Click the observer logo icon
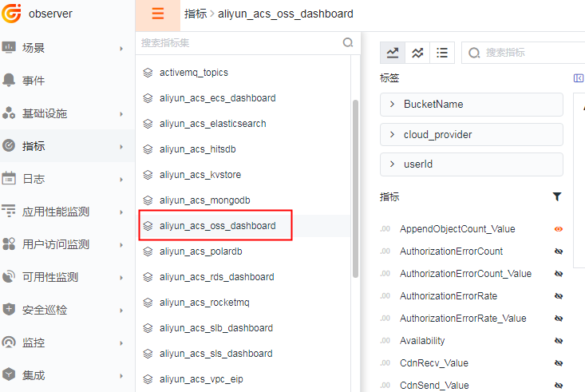Image resolution: width=585 pixels, height=392 pixels. pos(11,13)
